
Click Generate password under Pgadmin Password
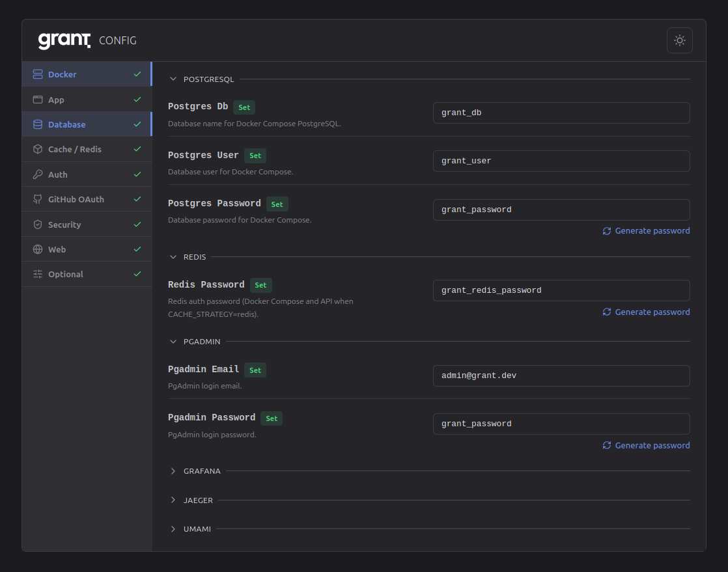646,445
